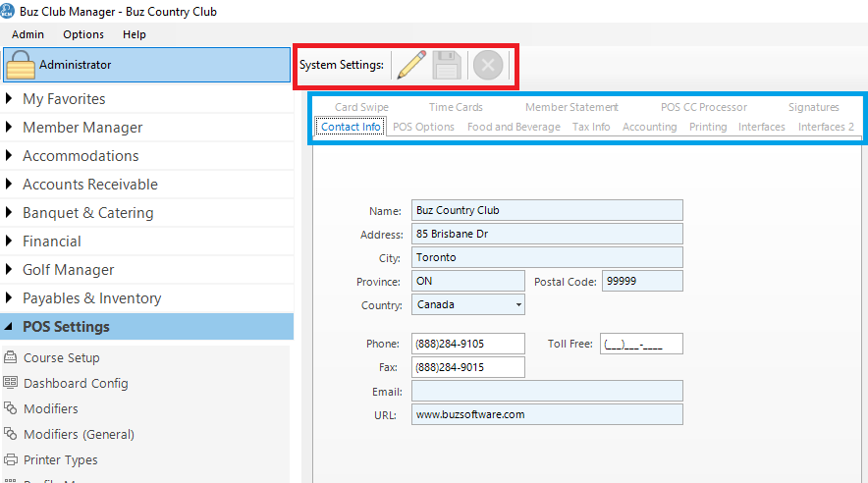Viewport: 868px width, 483px height.
Task: Open Course Setup from the sidebar
Action: point(61,358)
